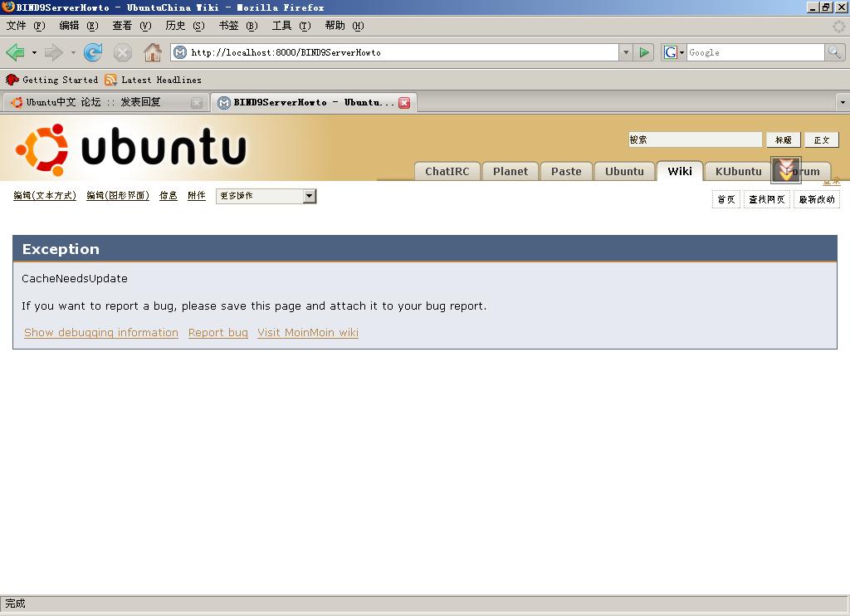Click the 编辑(文本方式) link

(45, 196)
